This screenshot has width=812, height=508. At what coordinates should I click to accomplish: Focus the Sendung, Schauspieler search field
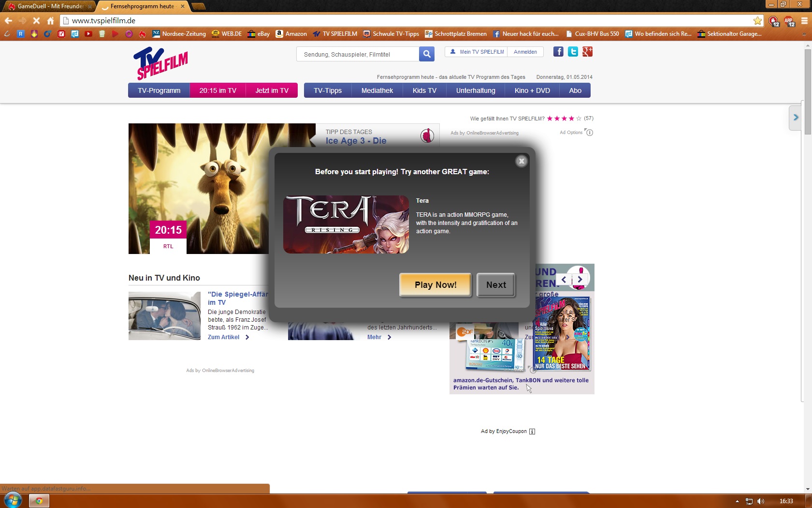358,54
